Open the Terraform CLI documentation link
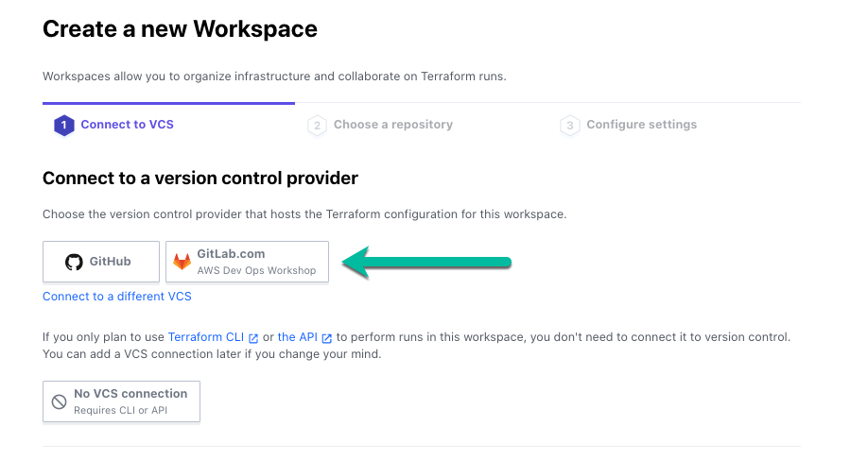The width and height of the screenshot is (868, 460). point(206,337)
